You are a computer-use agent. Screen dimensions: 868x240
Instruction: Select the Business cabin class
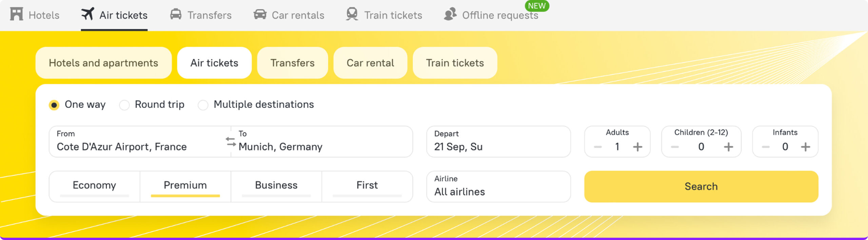click(276, 186)
